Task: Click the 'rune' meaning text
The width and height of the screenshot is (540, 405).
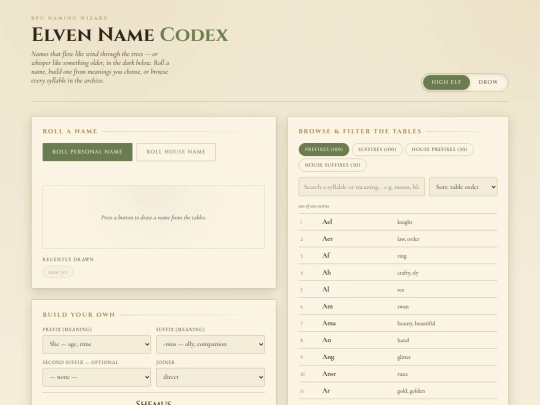Action: (403, 374)
